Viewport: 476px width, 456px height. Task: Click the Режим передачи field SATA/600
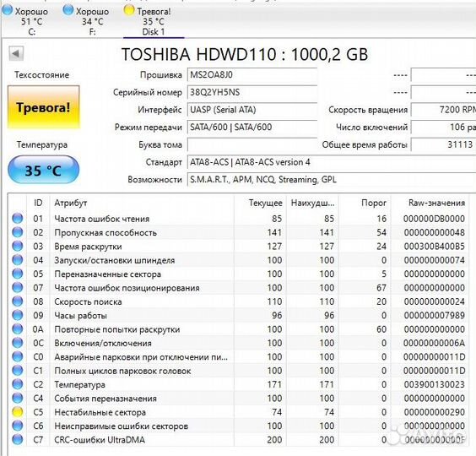tap(252, 127)
